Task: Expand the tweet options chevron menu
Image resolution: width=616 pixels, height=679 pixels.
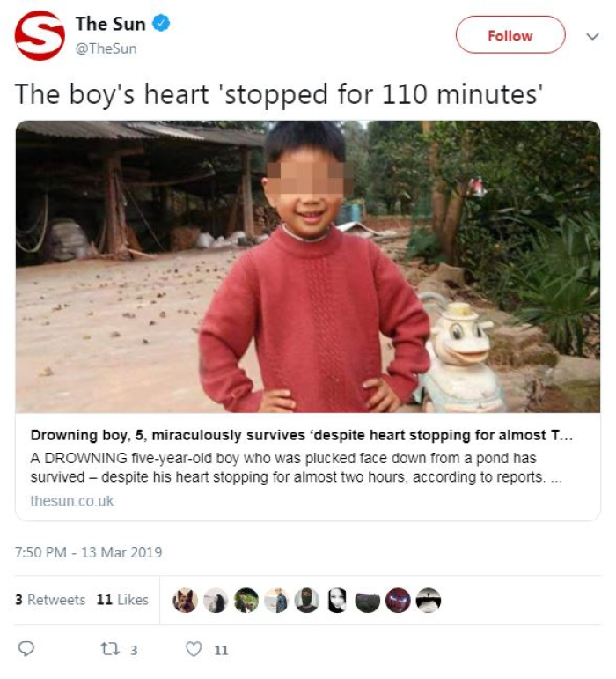Action: 592,36
